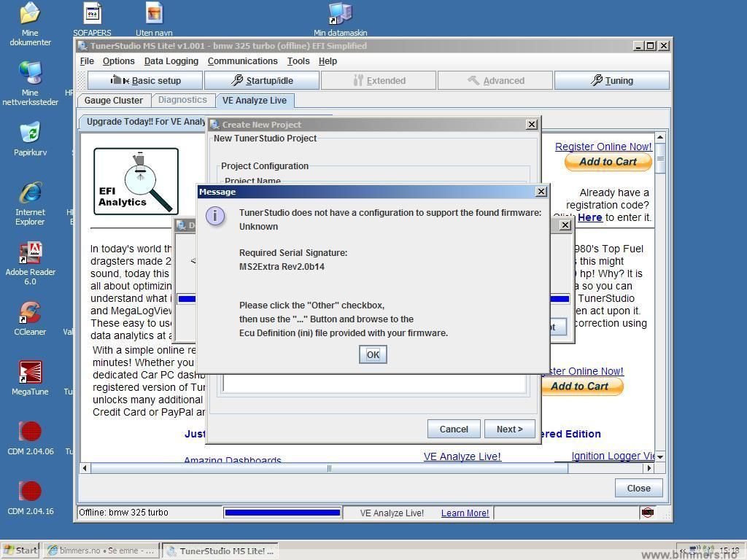The image size is (747, 560).
Task: Click the white text field in project dialog
Action: [x=374, y=384]
